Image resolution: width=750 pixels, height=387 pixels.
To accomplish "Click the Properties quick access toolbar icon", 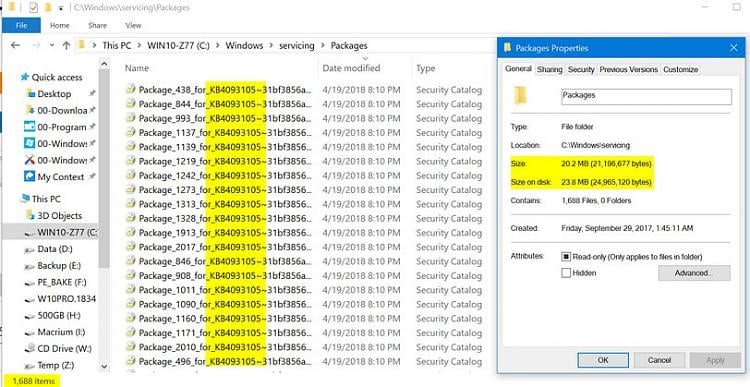I will pyautogui.click(x=33, y=8).
